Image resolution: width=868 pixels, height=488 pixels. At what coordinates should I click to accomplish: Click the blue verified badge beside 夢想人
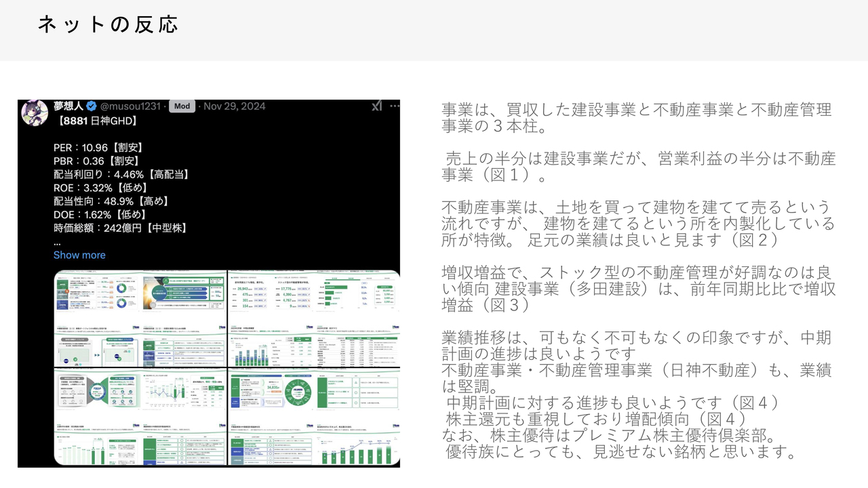(92, 106)
